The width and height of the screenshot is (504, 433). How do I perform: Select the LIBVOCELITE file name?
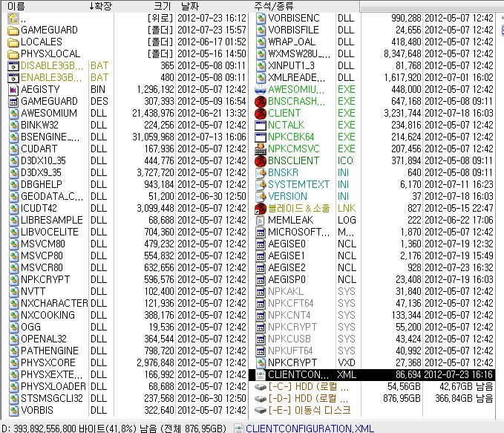[50, 232]
